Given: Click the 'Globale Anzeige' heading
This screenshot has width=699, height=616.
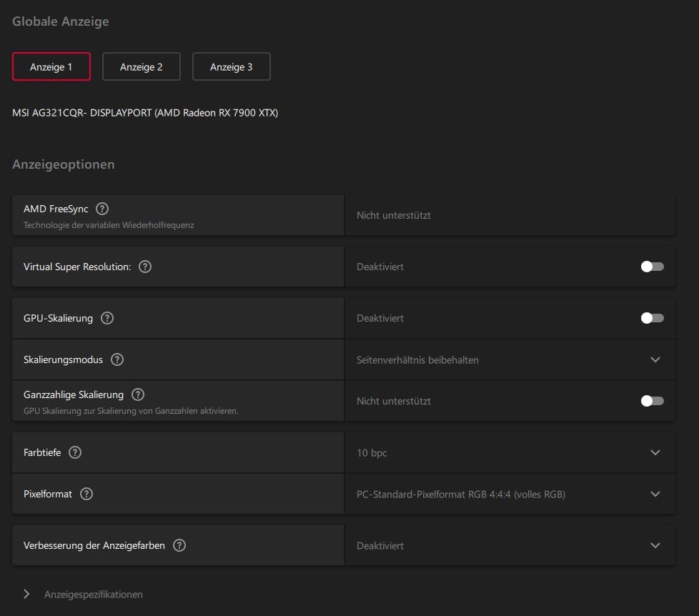Looking at the screenshot, I should click(x=61, y=21).
